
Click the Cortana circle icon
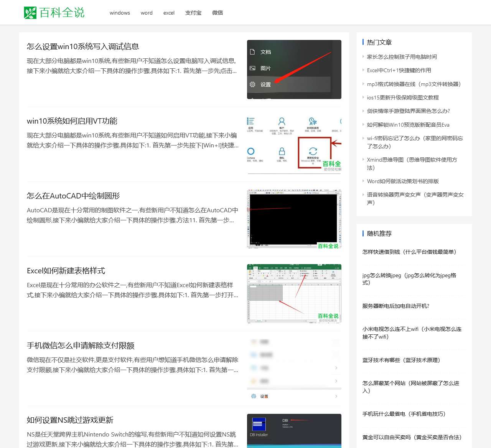[x=251, y=151]
